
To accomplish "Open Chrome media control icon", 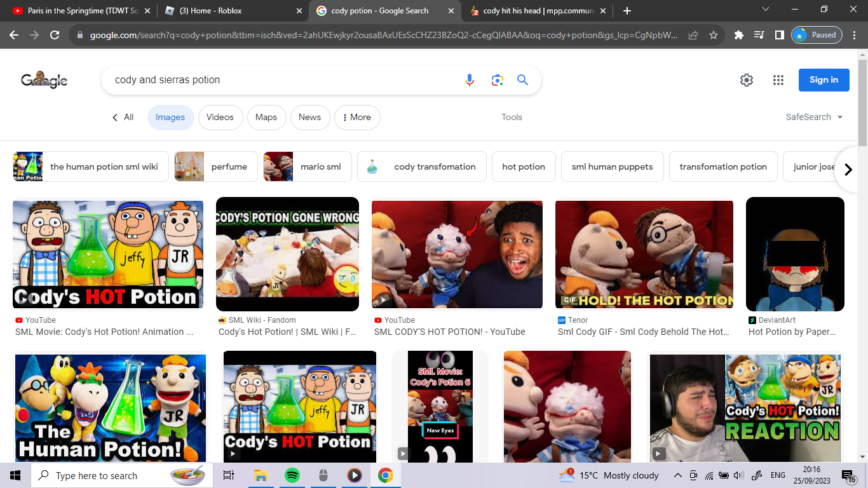I will pyautogui.click(x=759, y=36).
